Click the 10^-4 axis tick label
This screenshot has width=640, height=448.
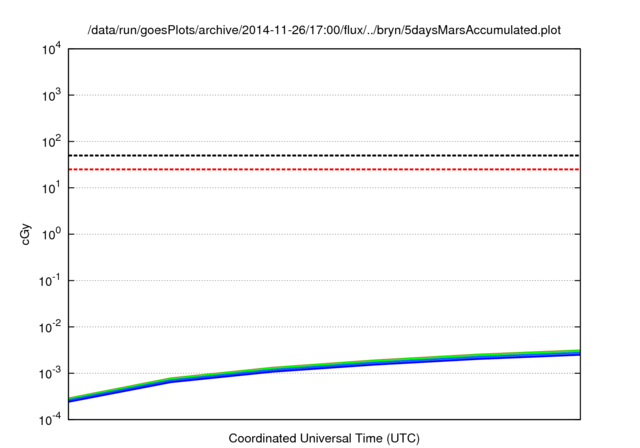pos(50,419)
